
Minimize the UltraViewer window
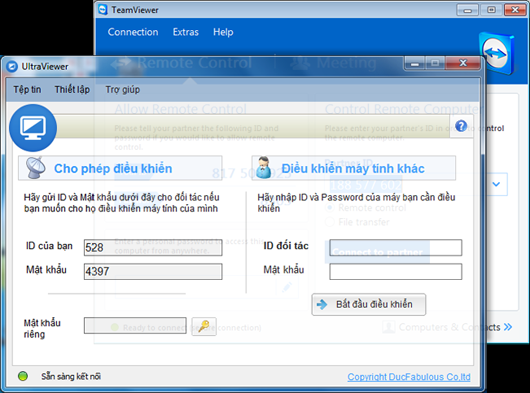point(415,63)
